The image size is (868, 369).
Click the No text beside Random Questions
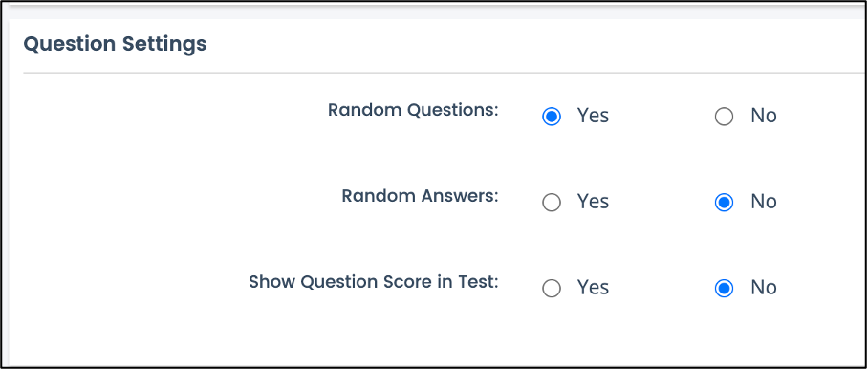point(764,116)
